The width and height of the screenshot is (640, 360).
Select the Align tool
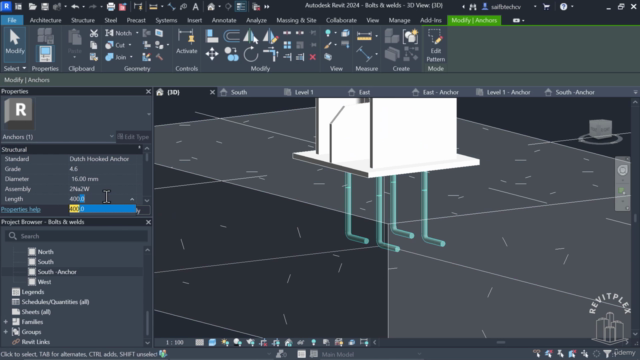coord(212,36)
